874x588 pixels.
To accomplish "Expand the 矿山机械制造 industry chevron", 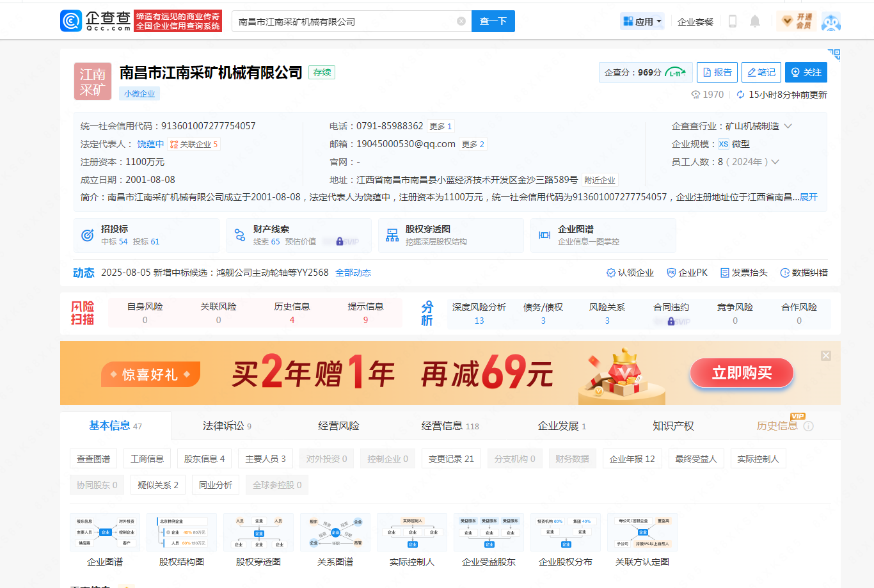I will [x=788, y=126].
